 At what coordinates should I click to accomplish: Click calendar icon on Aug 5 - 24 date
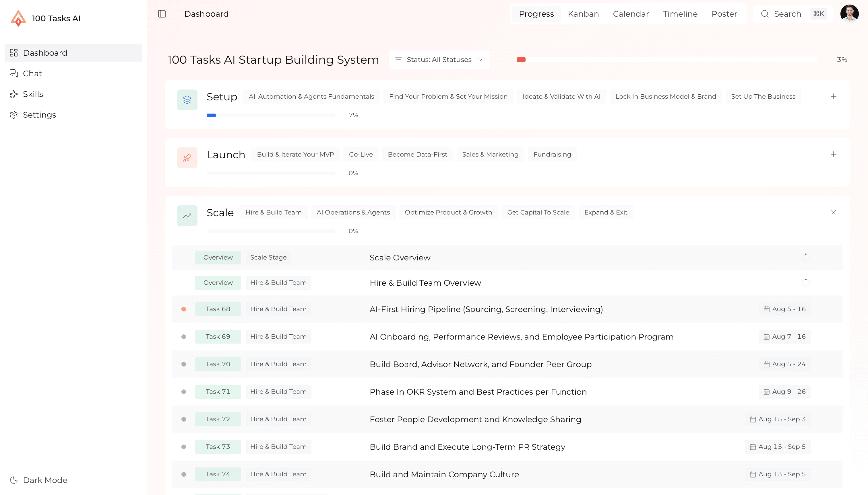767,365
